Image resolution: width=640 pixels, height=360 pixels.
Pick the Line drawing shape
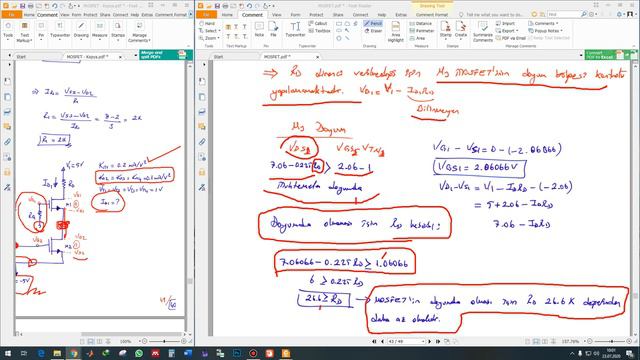click(x=347, y=38)
